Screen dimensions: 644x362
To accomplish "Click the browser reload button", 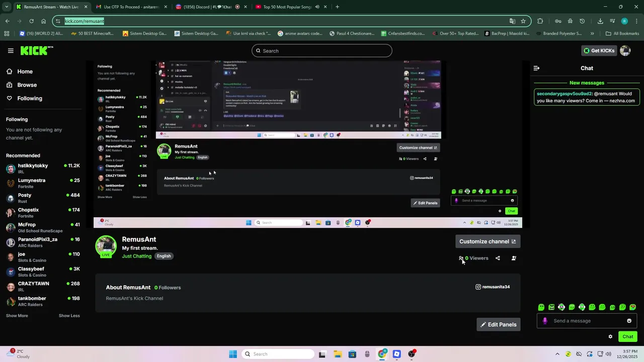I will (31, 21).
